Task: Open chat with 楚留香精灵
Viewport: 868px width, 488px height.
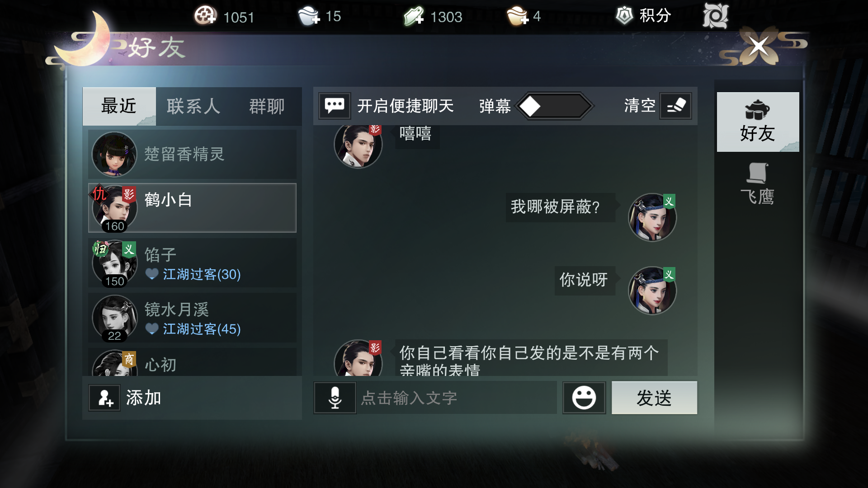Action: pos(192,154)
